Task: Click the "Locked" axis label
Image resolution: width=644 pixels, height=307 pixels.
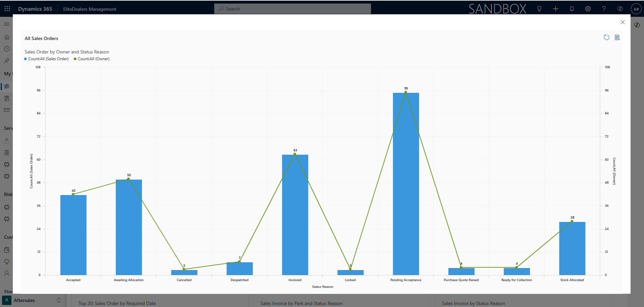Action: [350, 280]
